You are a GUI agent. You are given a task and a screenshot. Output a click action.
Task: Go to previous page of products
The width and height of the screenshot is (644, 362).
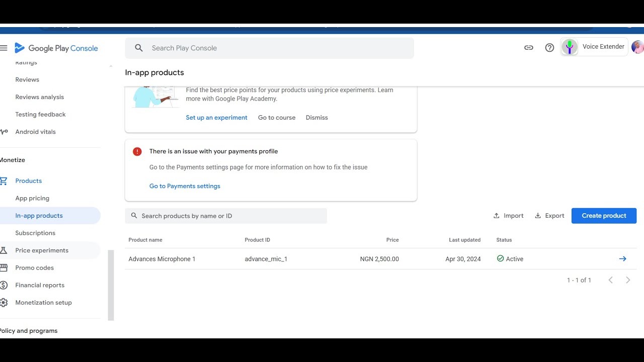(x=610, y=280)
